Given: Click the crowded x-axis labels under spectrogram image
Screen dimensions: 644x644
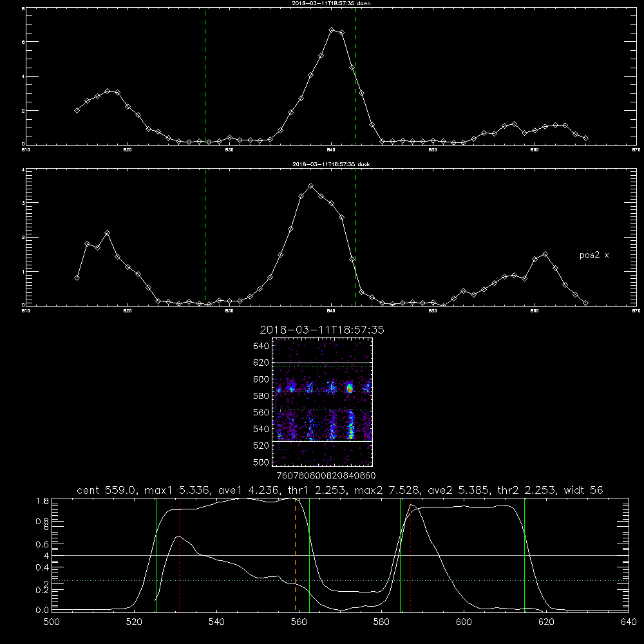Looking at the screenshot, I should point(326,476).
